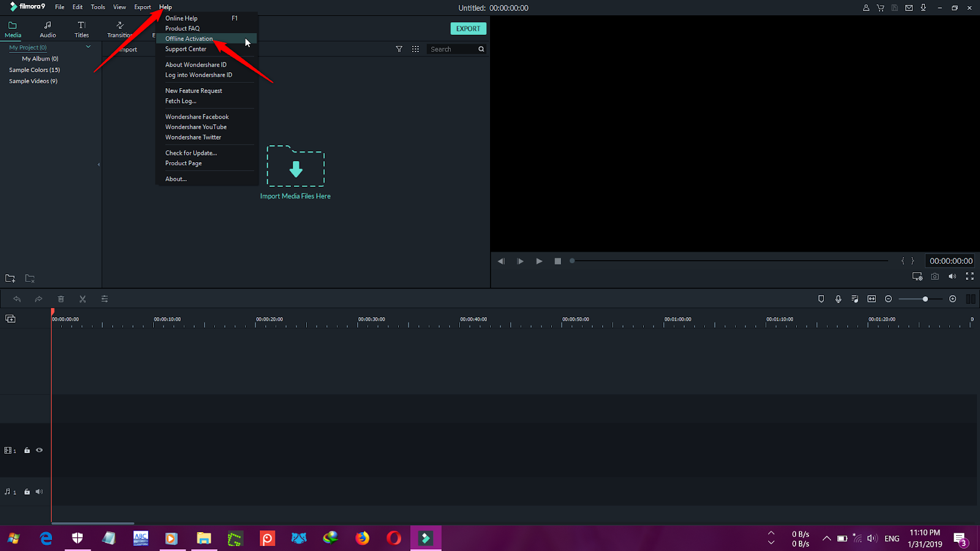Adjust the timeline zoom slider
This screenshot has width=980, height=551.
(x=921, y=299)
